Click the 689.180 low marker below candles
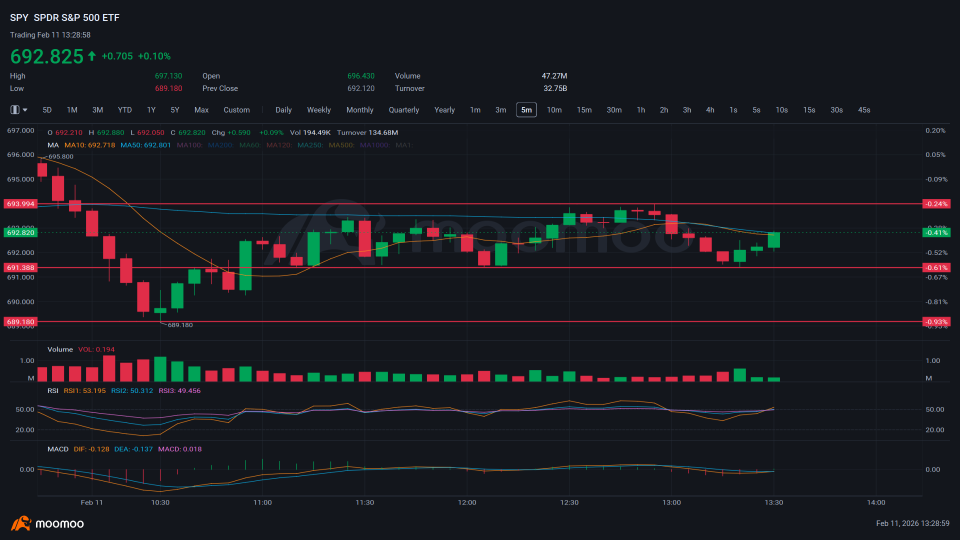960x540 pixels. click(x=179, y=325)
